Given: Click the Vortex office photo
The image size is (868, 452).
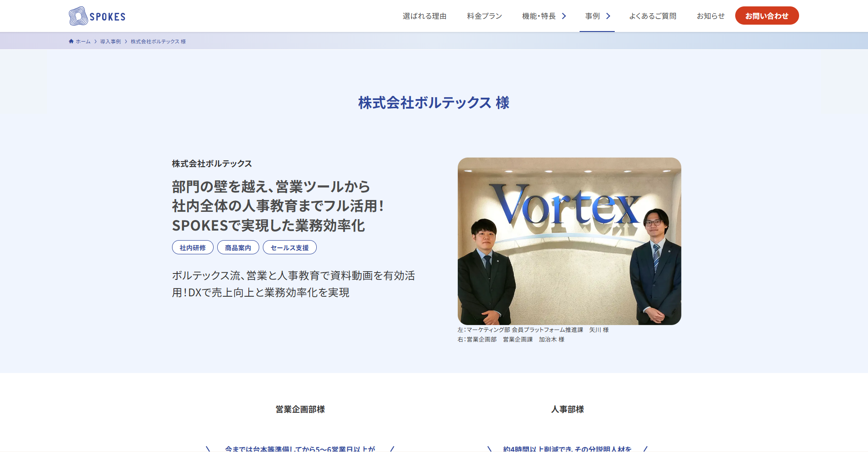Looking at the screenshot, I should [x=569, y=241].
